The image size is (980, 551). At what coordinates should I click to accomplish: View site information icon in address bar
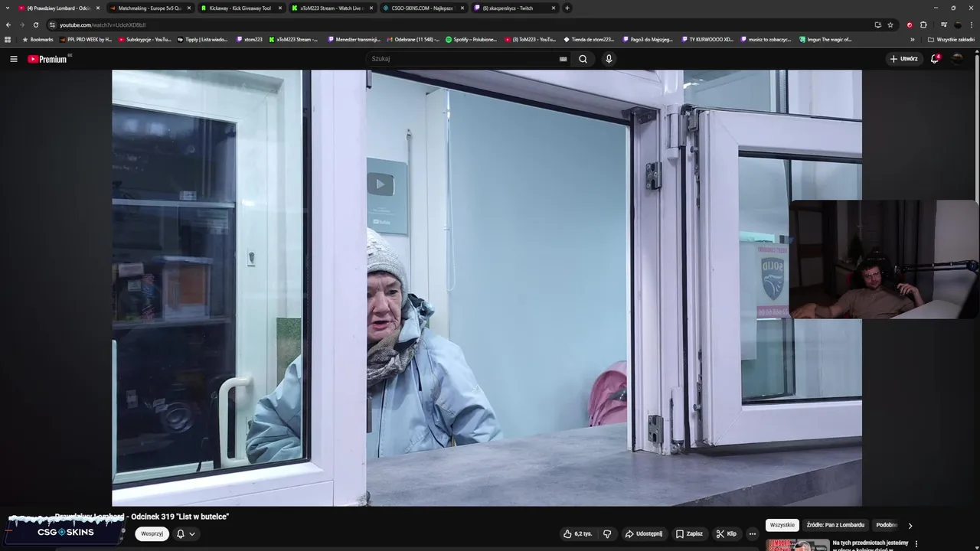pos(52,24)
